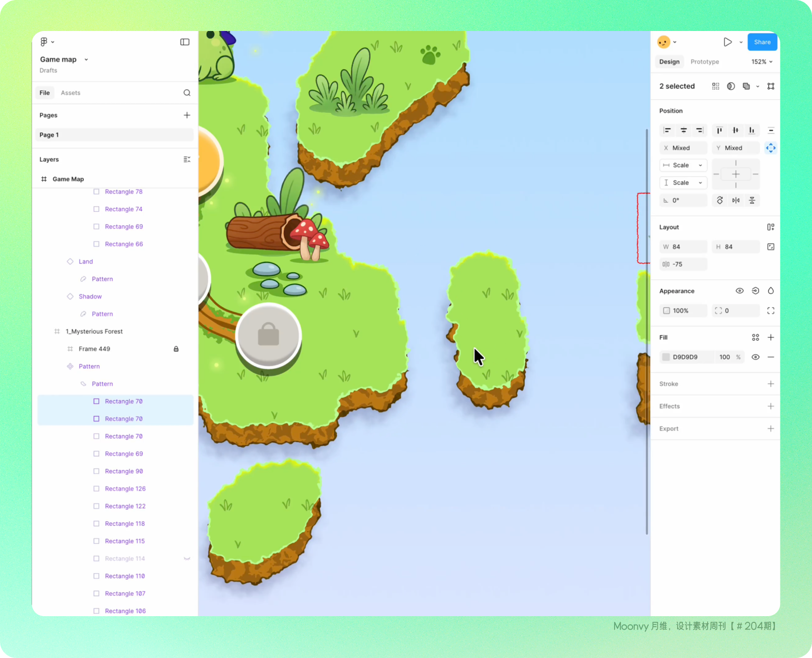Flip horizontal using the mirror icon
812x658 pixels.
(736, 200)
